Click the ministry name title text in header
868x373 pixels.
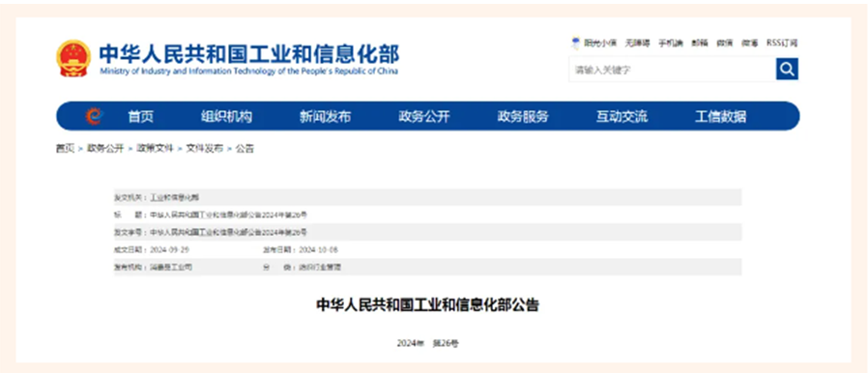249,54
